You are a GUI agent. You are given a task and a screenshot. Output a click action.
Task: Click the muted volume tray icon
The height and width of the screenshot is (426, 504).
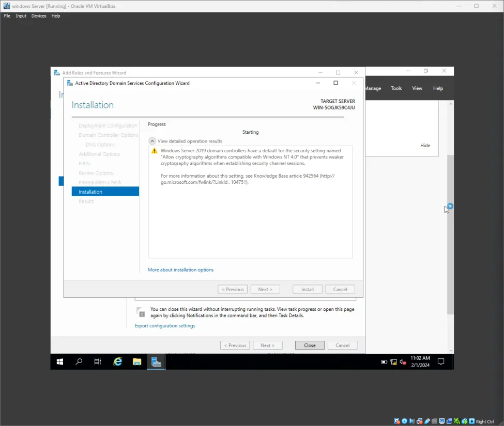pos(403,362)
